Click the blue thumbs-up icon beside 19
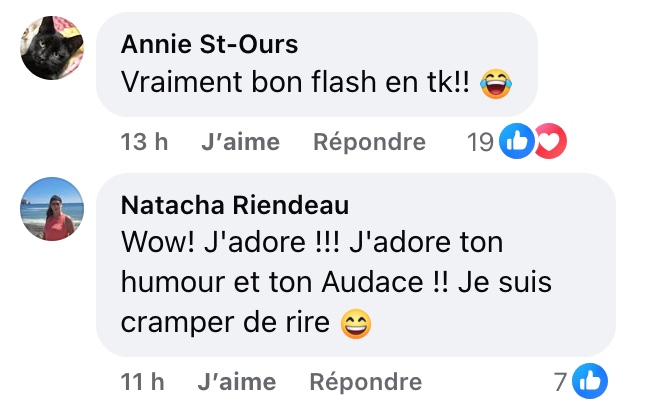Viewport: 648px width, 414px height. pos(517,141)
